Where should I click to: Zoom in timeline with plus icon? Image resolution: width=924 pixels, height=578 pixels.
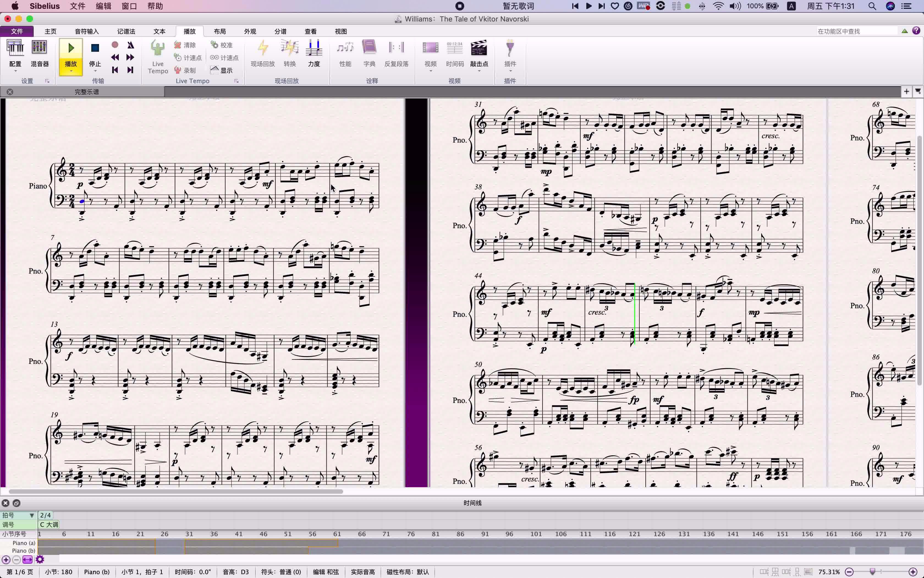click(6, 560)
